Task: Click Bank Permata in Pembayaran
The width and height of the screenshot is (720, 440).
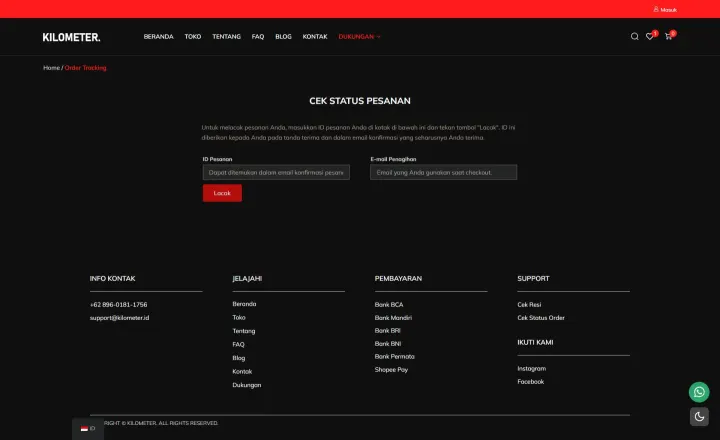Action: (x=394, y=356)
